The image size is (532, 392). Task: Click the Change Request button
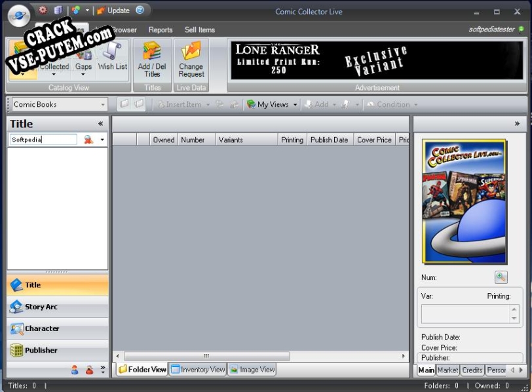191,60
